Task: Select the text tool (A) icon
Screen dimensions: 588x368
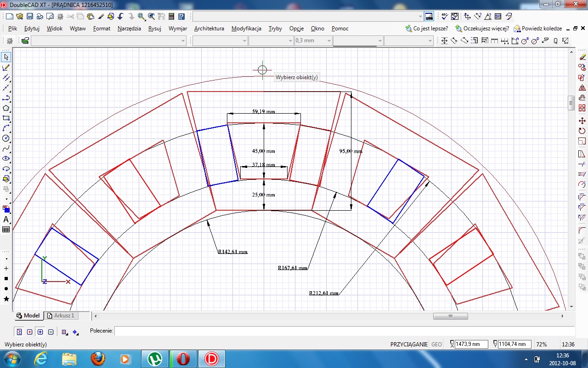Action: [x=6, y=219]
